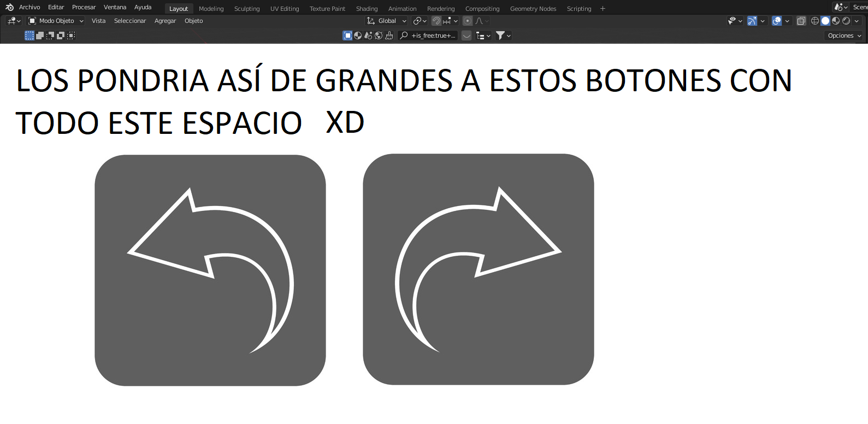The height and width of the screenshot is (424, 868).
Task: Open the Archivo menu
Action: point(29,7)
